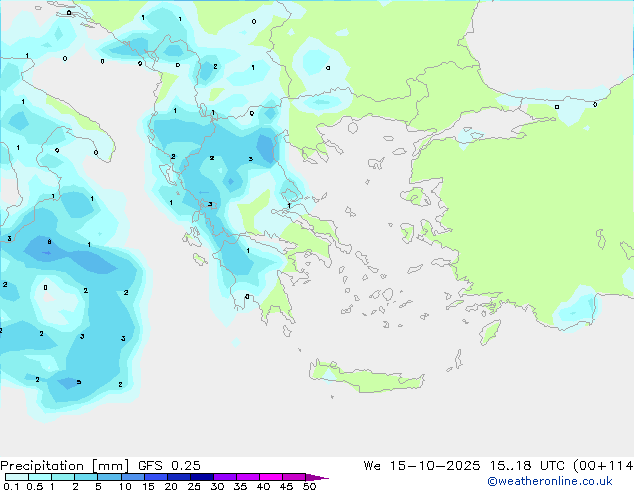Screen dimensions: 634x490
Task: Click the '35' legend scale label
Action: click(240, 486)
